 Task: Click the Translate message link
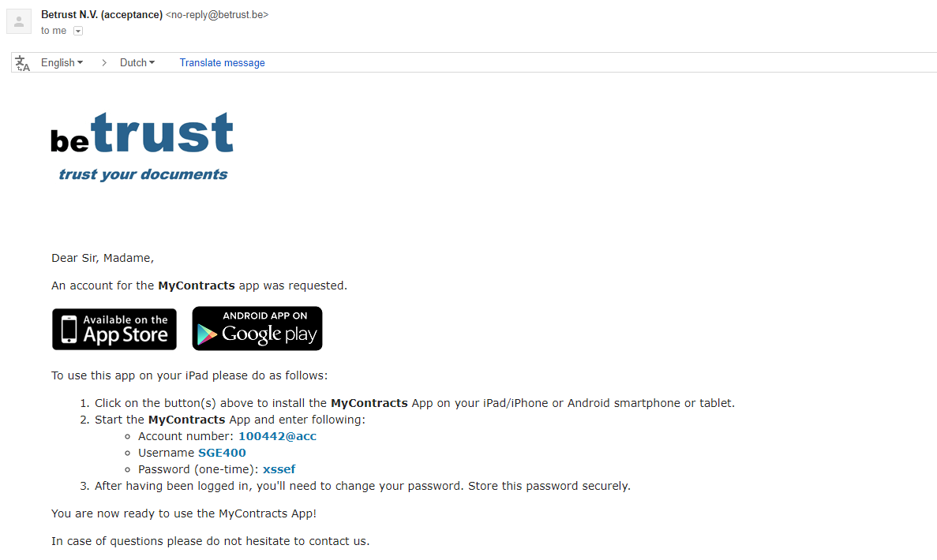pos(223,62)
